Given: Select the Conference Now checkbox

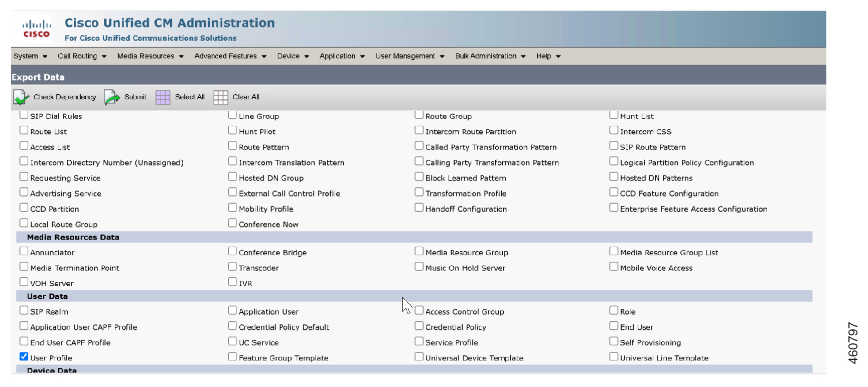Looking at the screenshot, I should (x=232, y=223).
